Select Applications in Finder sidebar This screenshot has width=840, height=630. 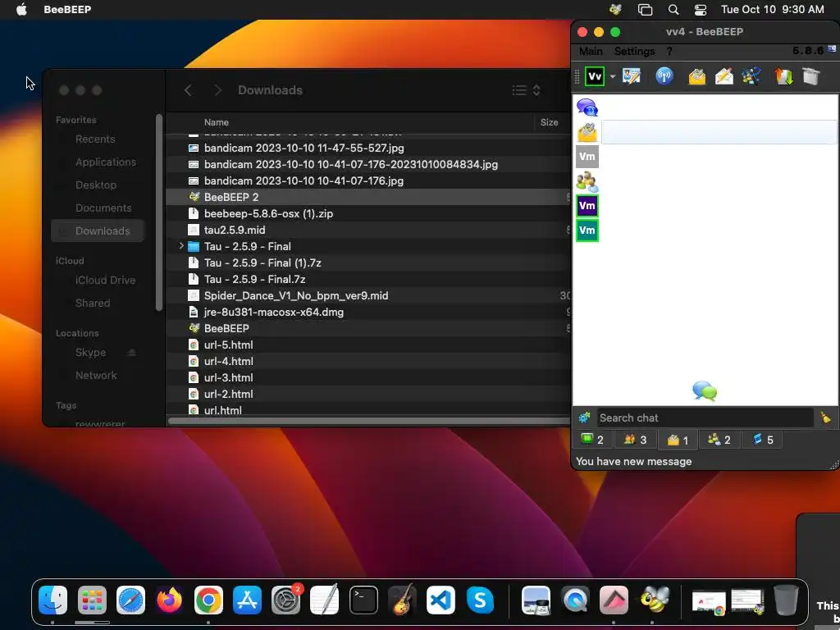106,162
